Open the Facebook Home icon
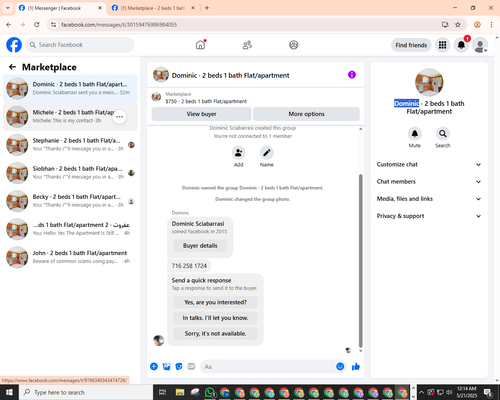 [x=200, y=45]
